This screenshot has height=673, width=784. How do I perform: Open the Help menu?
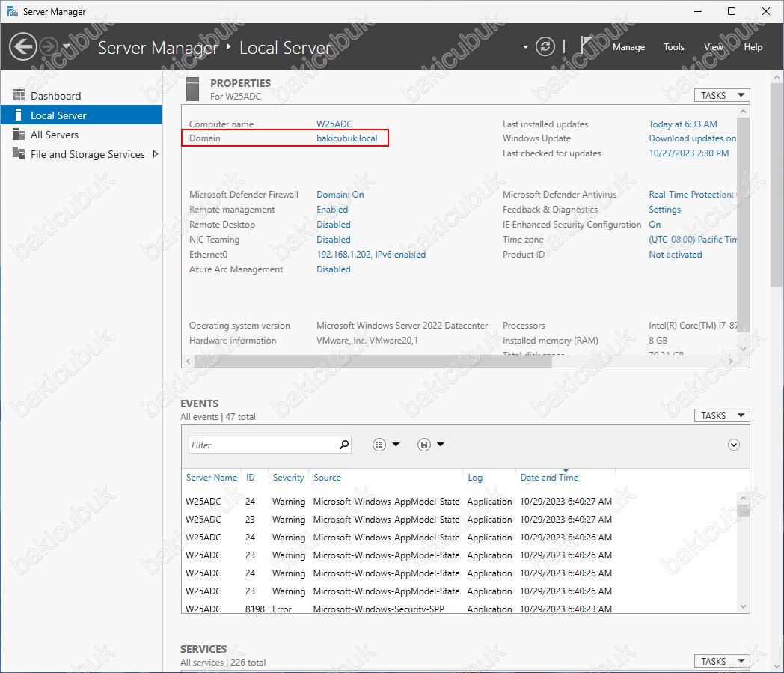coord(753,47)
